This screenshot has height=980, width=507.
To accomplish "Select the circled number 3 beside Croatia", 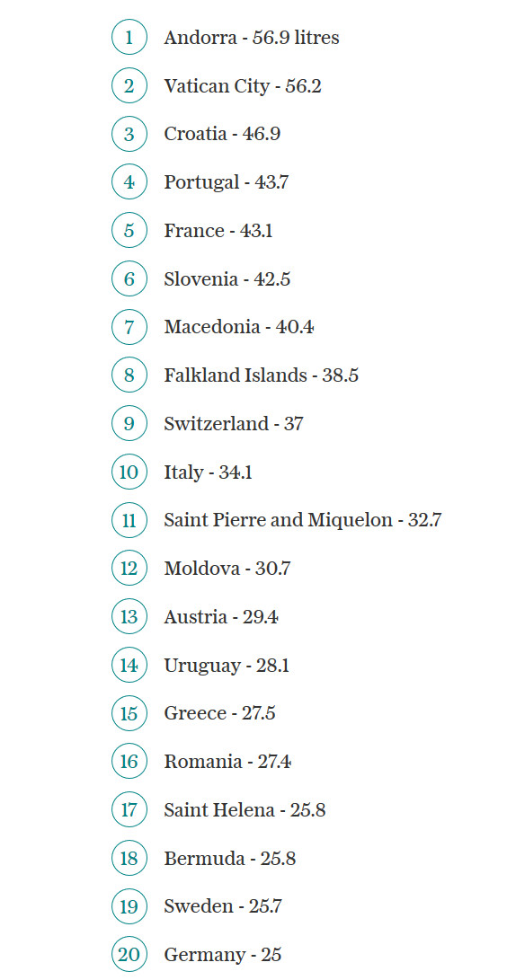I will tap(129, 134).
